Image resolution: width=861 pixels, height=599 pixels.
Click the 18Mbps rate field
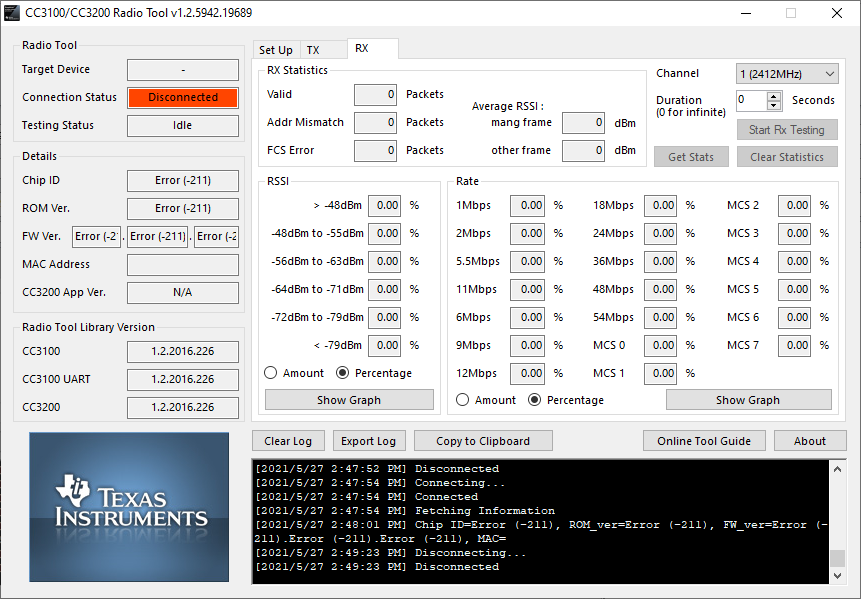(x=661, y=206)
